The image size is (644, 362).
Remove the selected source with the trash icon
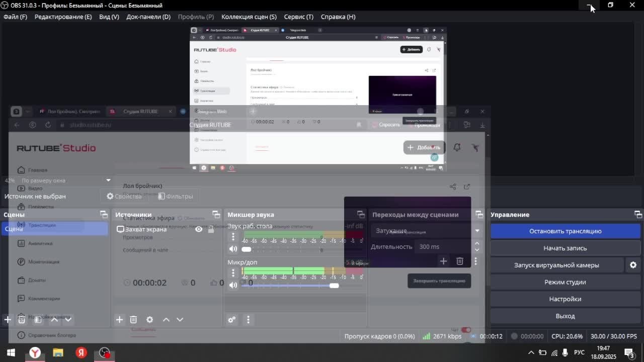133,319
